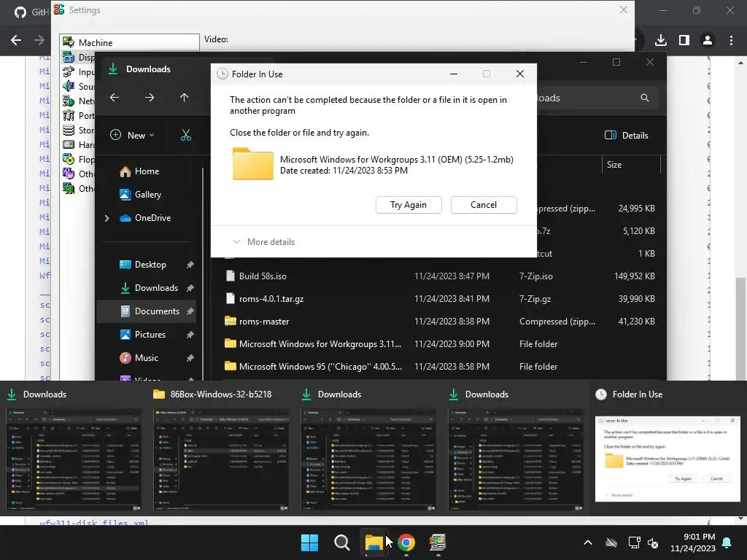747x560 pixels.
Task: Click Chrome back arrow
Action: tap(16, 40)
